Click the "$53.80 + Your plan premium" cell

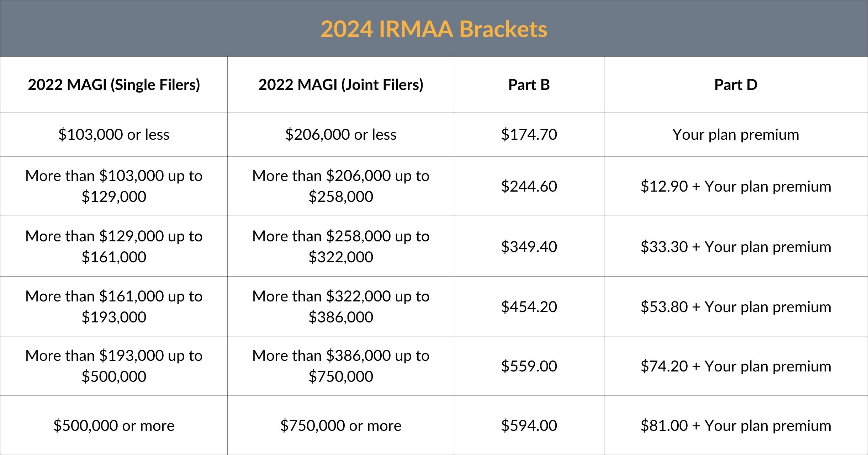tap(736, 307)
